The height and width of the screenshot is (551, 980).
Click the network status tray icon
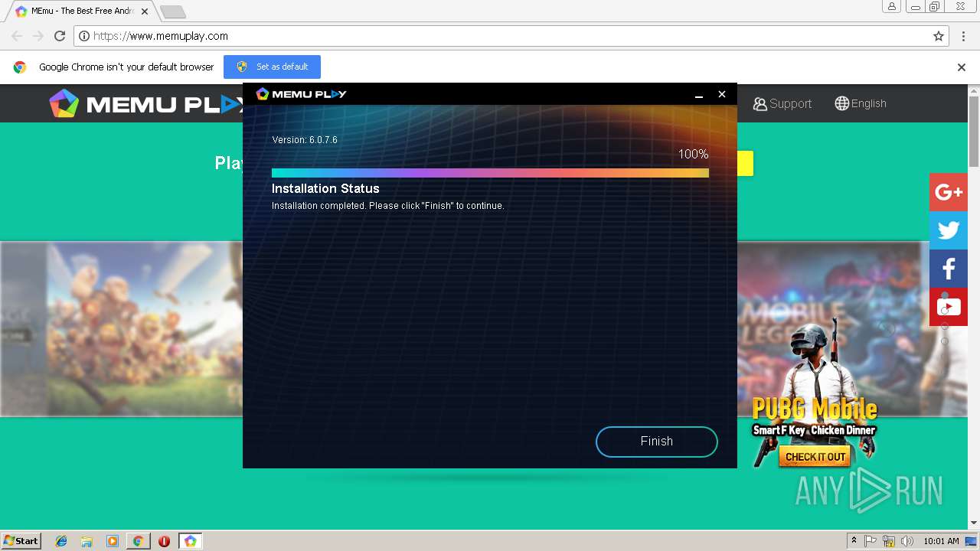point(889,541)
